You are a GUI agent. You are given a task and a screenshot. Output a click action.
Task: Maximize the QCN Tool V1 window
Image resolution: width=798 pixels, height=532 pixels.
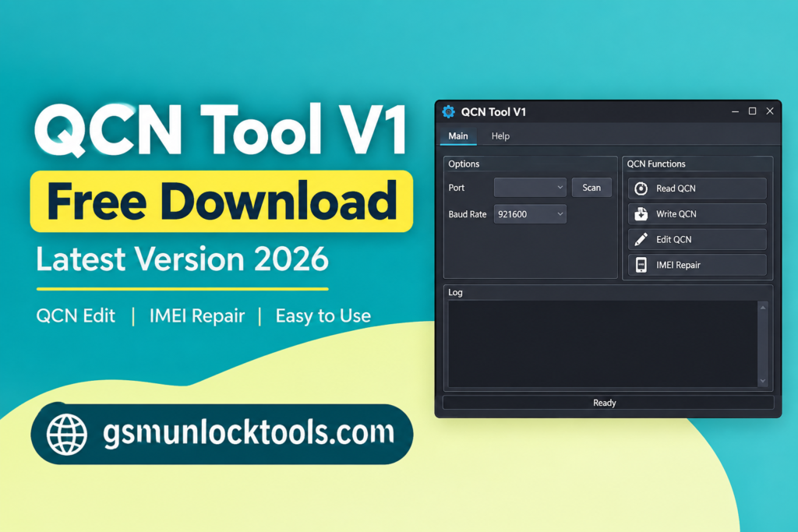tap(752, 111)
